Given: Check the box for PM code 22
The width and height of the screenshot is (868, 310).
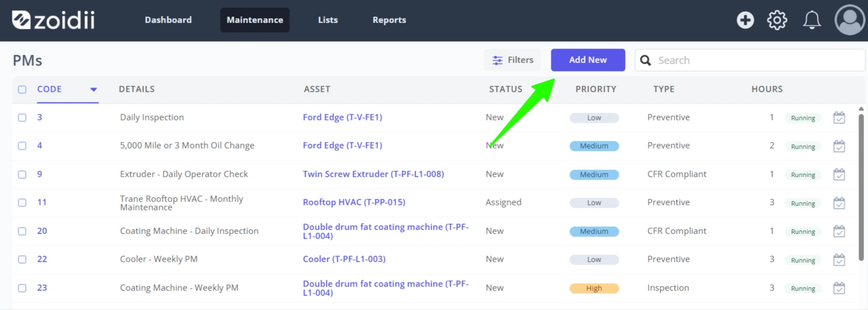Looking at the screenshot, I should (x=22, y=259).
